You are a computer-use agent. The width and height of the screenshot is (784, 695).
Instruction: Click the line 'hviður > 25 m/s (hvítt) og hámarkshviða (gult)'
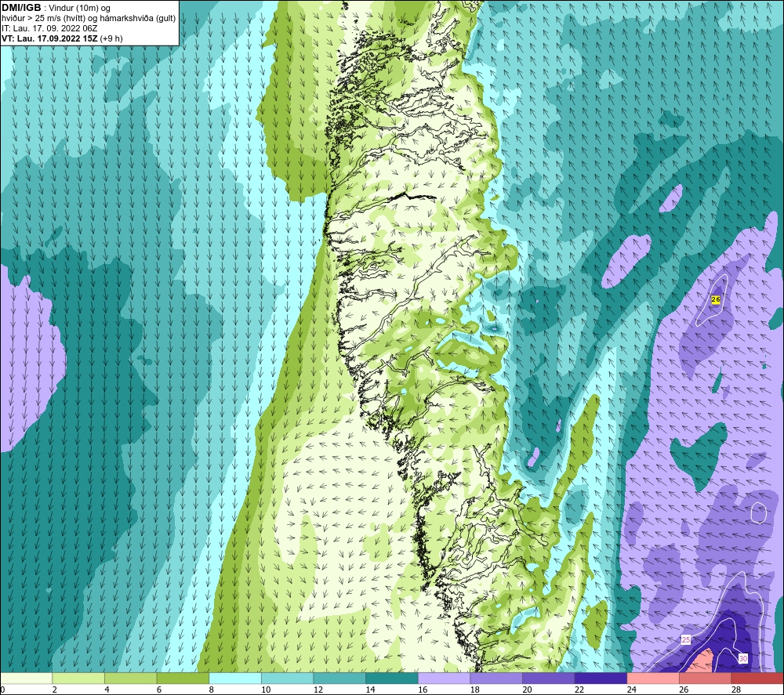click(x=89, y=19)
